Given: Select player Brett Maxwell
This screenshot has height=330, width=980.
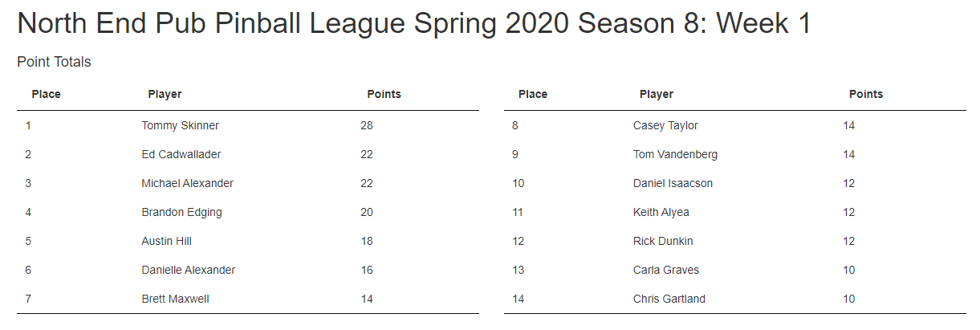Looking at the screenshot, I should pos(175,299).
